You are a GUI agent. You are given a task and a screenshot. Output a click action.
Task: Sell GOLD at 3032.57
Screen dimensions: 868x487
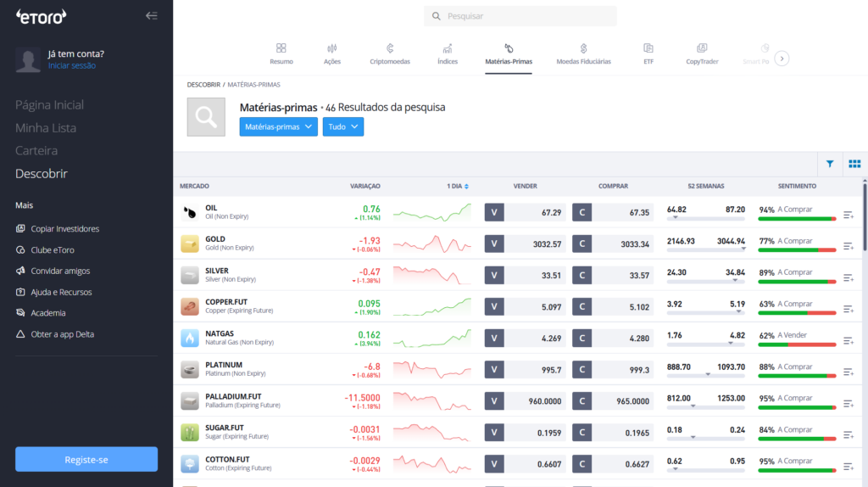click(525, 243)
